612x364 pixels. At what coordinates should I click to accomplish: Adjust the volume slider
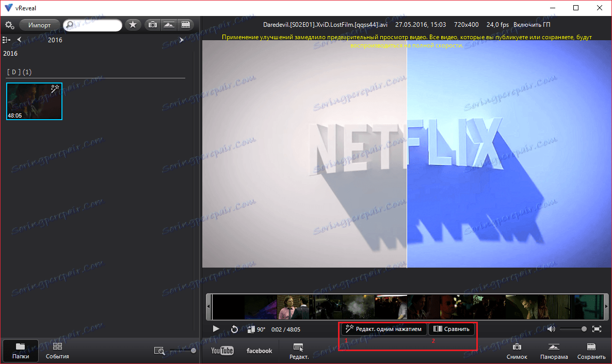[x=573, y=329]
